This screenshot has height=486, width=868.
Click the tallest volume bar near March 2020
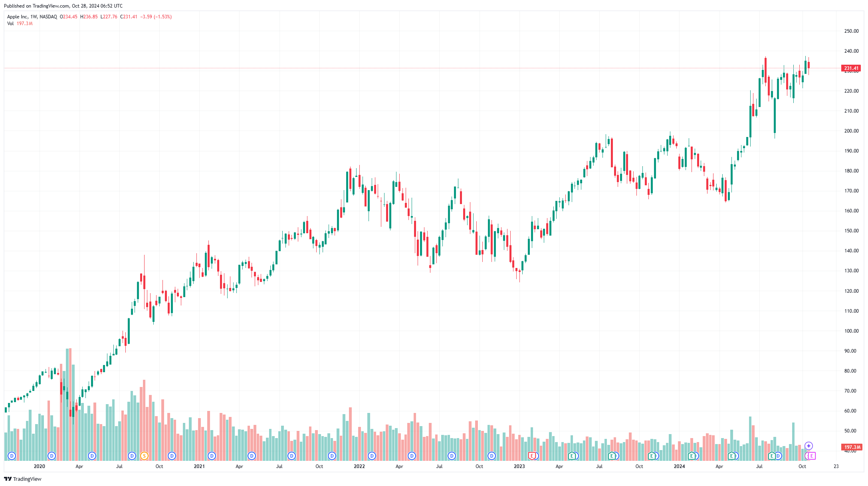point(70,404)
